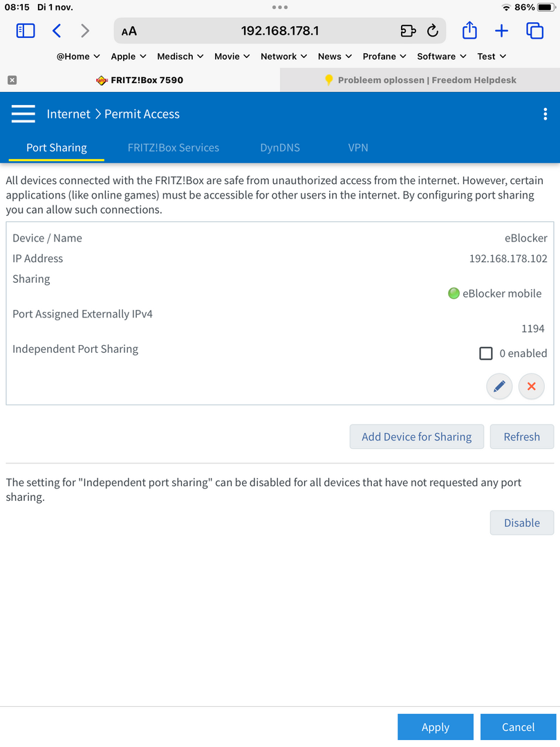Expand the Network bookmarks folder

pyautogui.click(x=284, y=56)
